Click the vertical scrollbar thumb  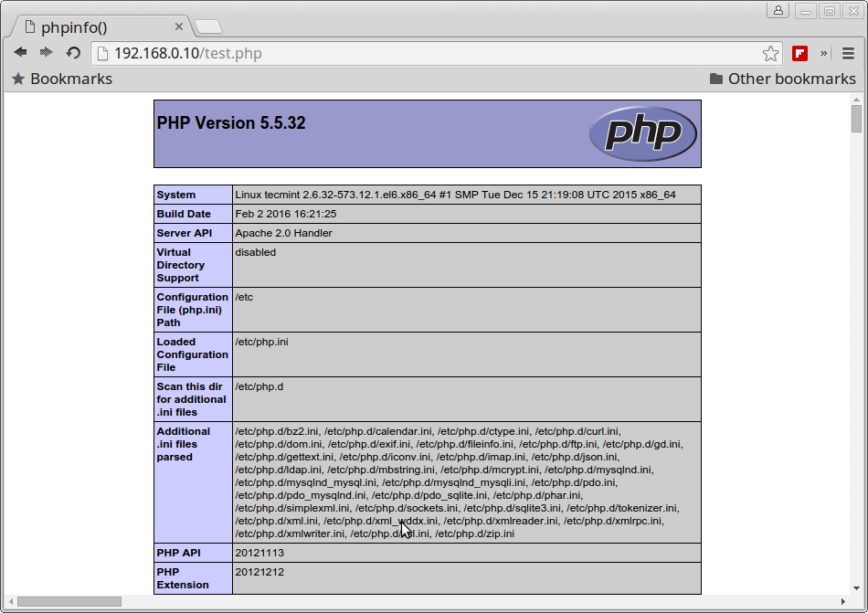click(856, 119)
